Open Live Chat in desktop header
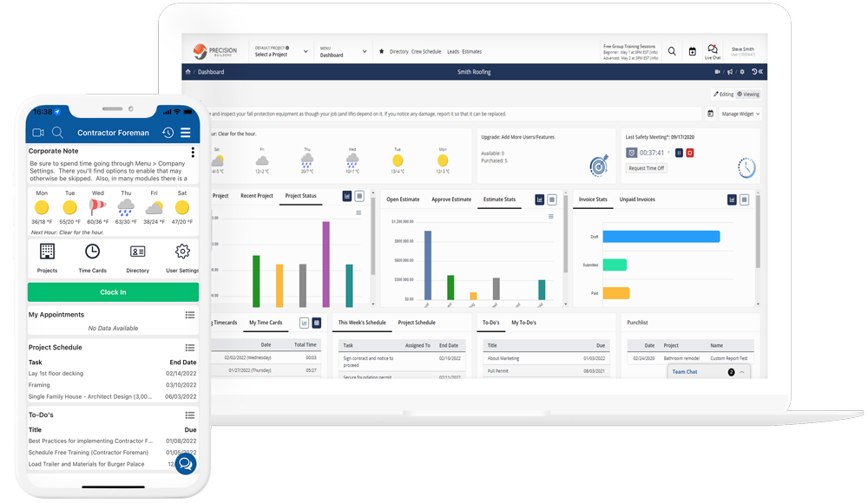 coord(713,52)
